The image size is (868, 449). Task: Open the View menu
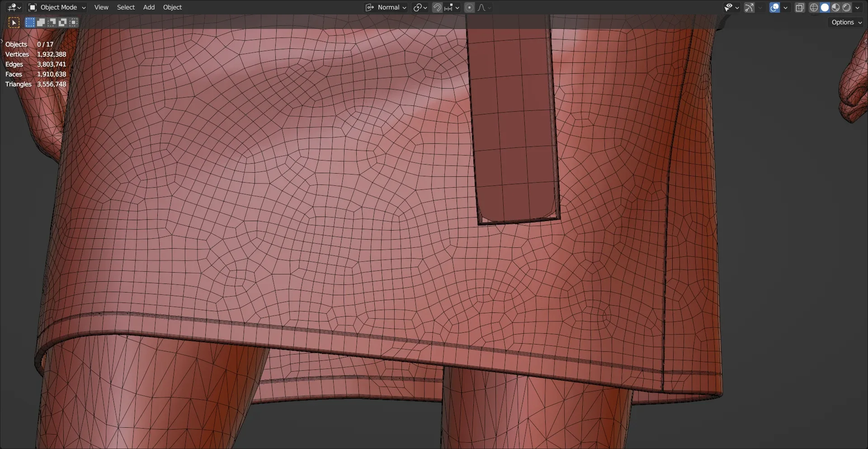pyautogui.click(x=101, y=7)
